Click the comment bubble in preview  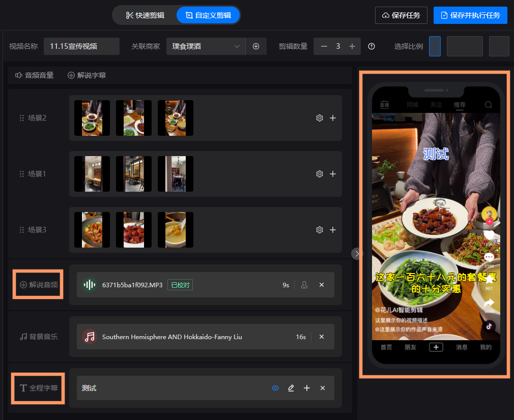pos(489,257)
